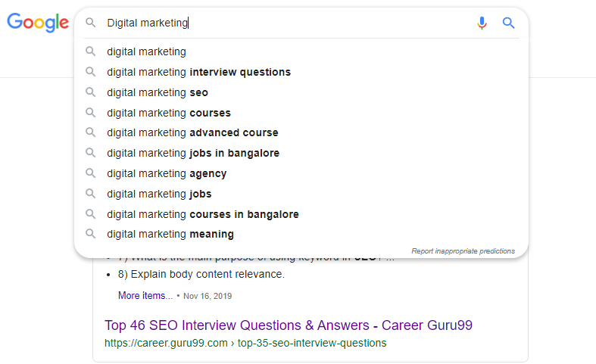Click magnifier icon beside 'digital marketing seo'

pos(91,92)
